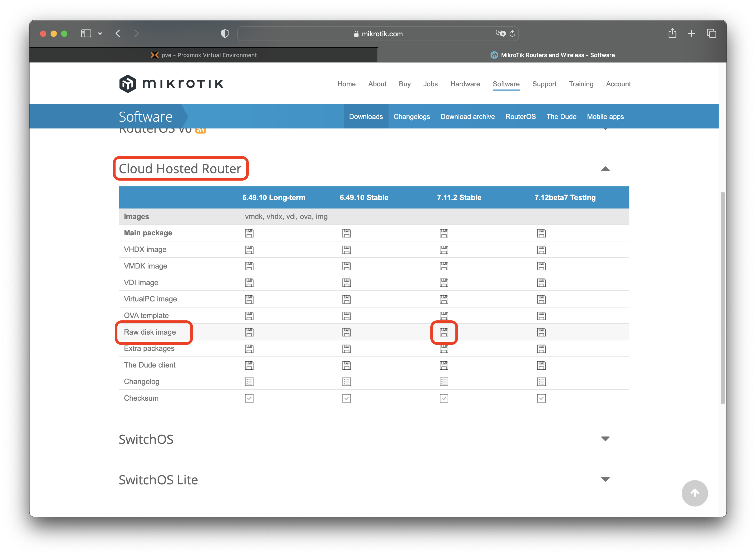Open the Changelogs submenu tab
This screenshot has width=756, height=556.
coord(411,116)
